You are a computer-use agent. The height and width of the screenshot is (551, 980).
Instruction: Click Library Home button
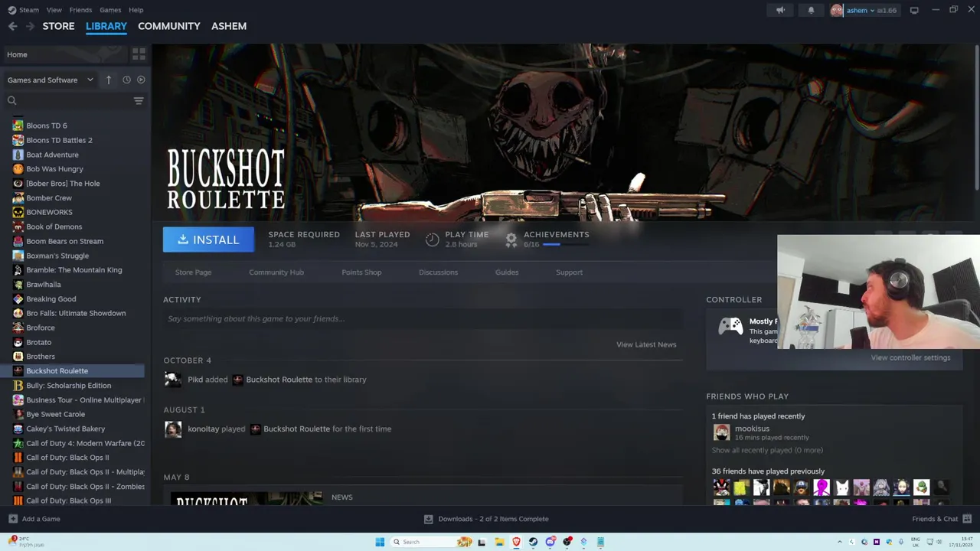(64, 54)
